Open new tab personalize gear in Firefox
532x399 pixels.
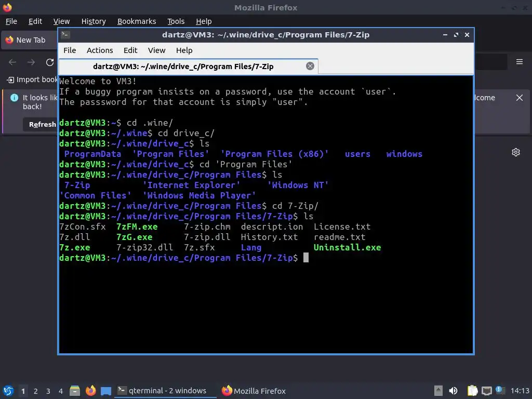pos(516,152)
